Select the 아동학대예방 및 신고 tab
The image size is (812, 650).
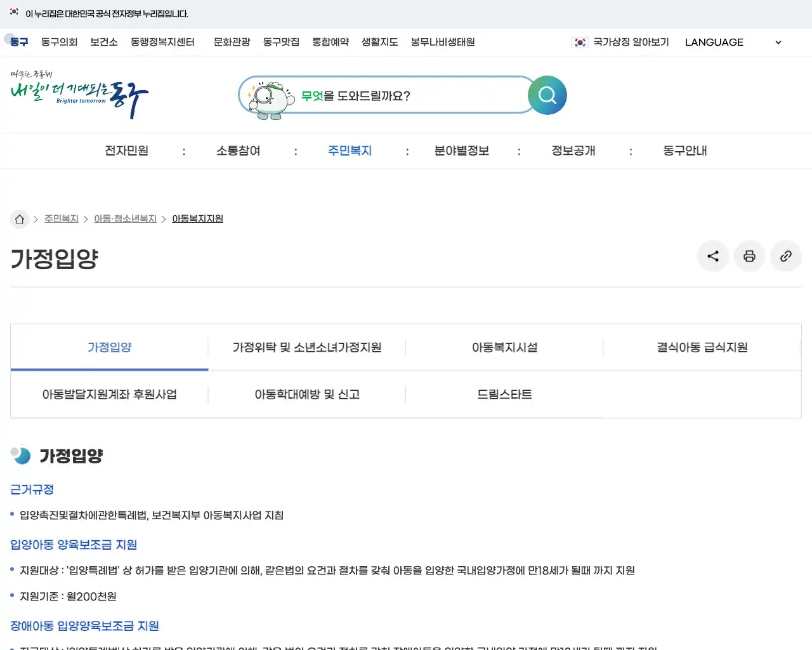pyautogui.click(x=306, y=394)
